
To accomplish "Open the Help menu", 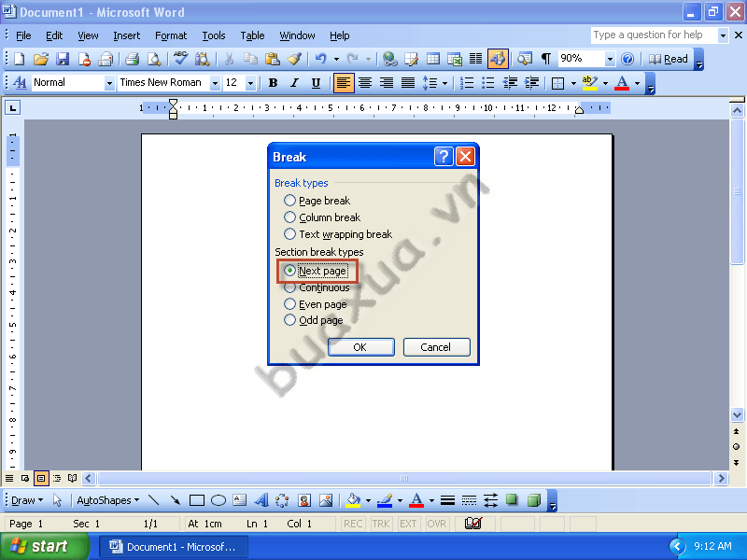I will [339, 35].
